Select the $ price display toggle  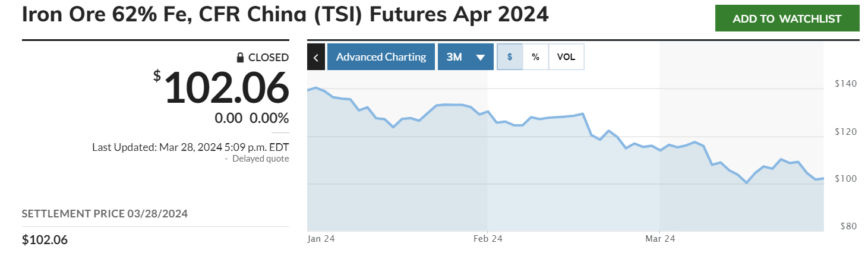click(510, 57)
